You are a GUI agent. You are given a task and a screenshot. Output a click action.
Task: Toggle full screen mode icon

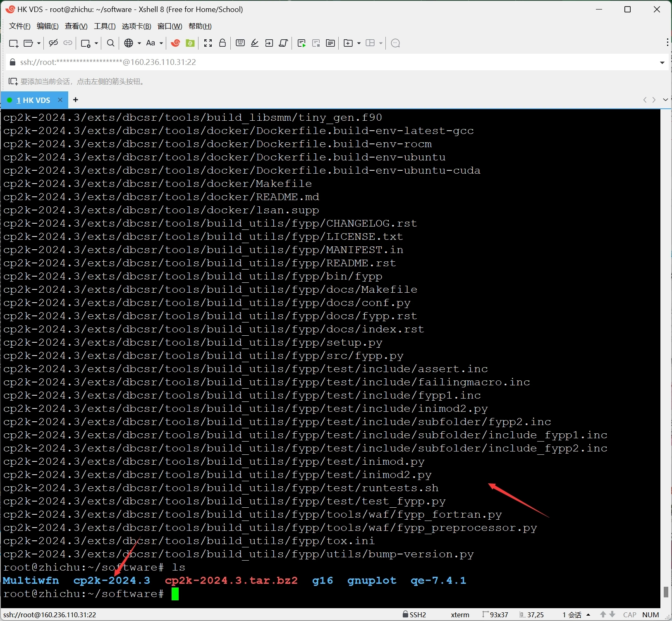tap(208, 43)
